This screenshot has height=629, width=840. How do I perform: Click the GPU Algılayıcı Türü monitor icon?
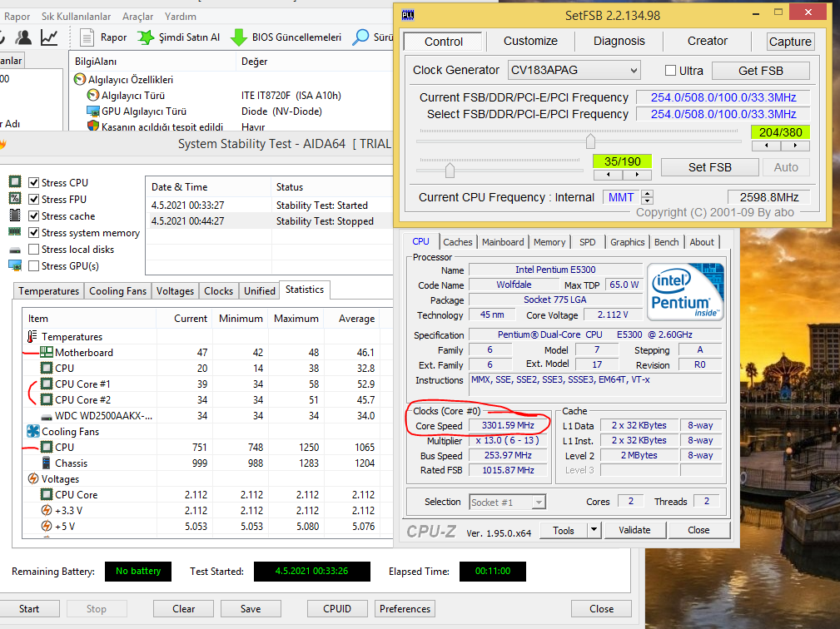tap(93, 111)
